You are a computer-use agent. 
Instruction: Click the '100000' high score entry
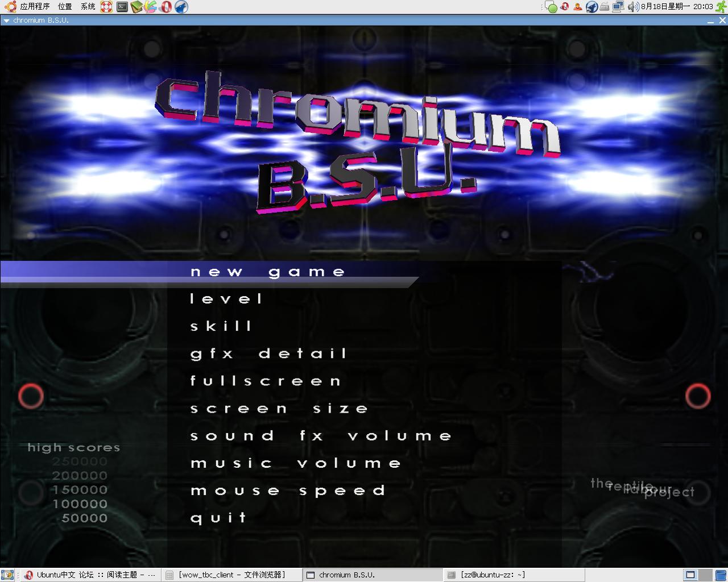coord(80,504)
